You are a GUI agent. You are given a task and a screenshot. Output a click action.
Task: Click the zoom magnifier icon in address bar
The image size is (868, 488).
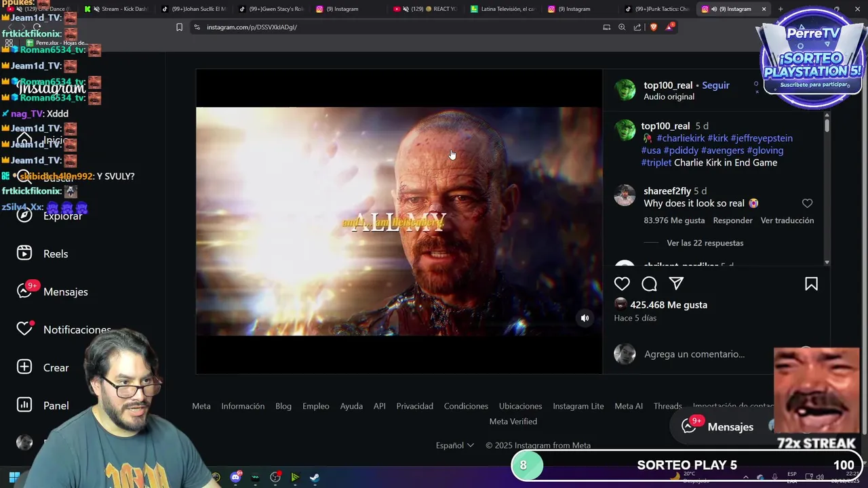pos(622,27)
